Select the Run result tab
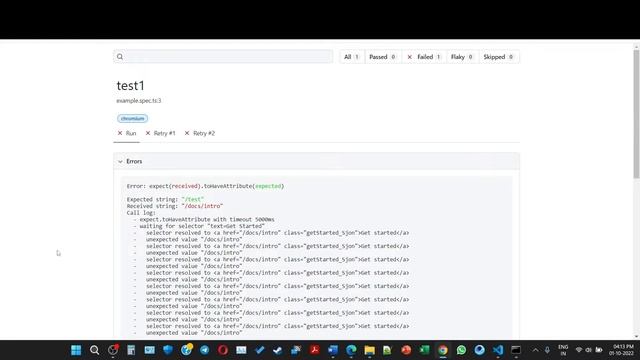Image resolution: width=640 pixels, height=360 pixels. pyautogui.click(x=127, y=133)
